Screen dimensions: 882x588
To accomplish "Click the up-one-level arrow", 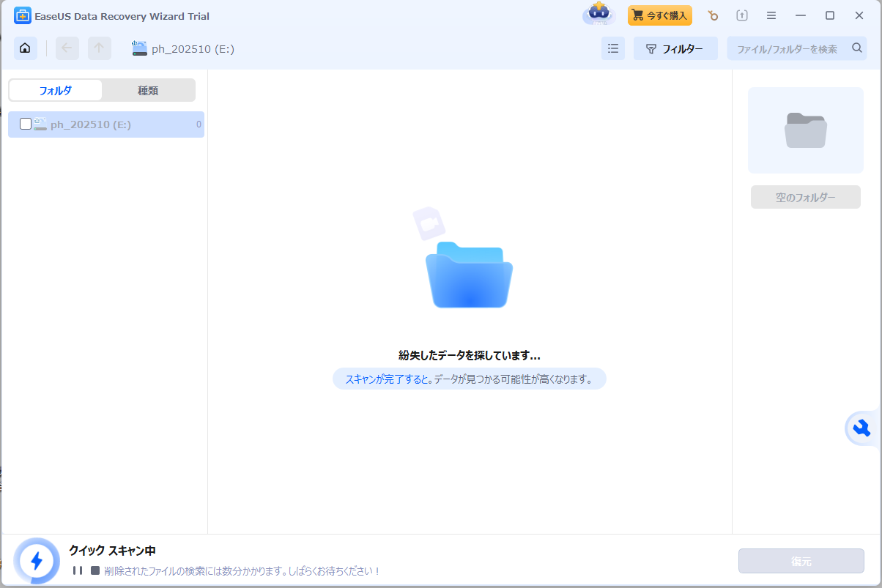I will tap(99, 48).
